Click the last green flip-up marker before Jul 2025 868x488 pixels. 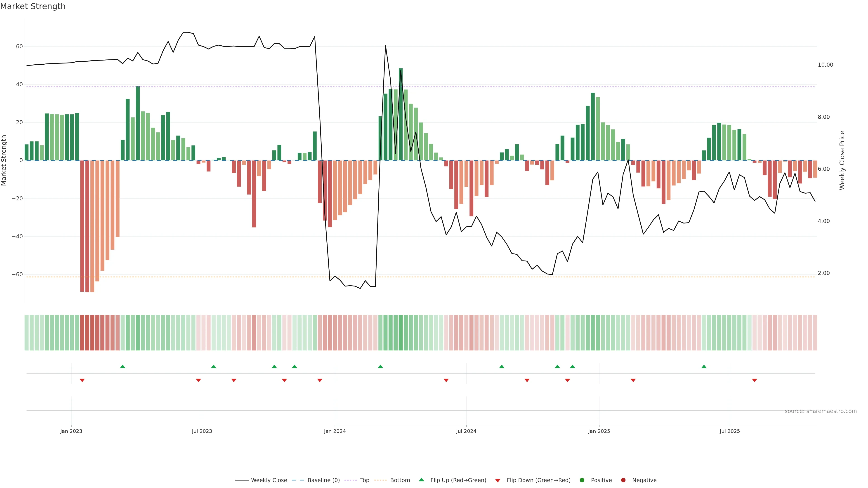coord(704,366)
